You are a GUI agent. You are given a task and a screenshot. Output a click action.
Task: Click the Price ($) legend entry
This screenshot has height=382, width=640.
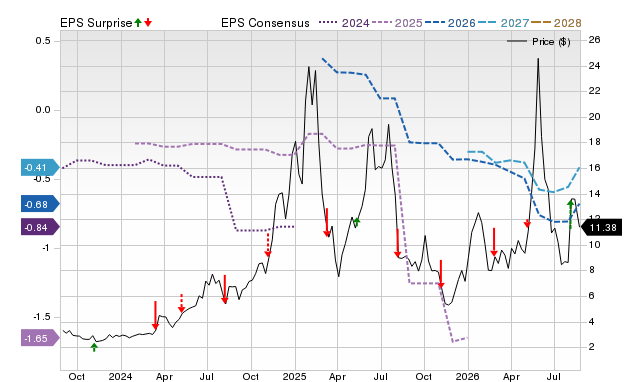[538, 42]
